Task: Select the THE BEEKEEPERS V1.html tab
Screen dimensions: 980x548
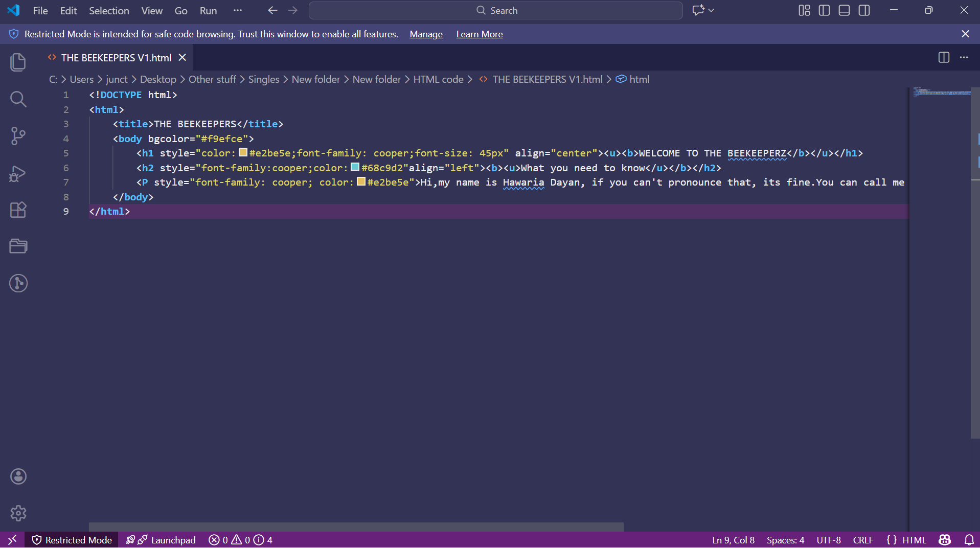Action: tap(116, 58)
